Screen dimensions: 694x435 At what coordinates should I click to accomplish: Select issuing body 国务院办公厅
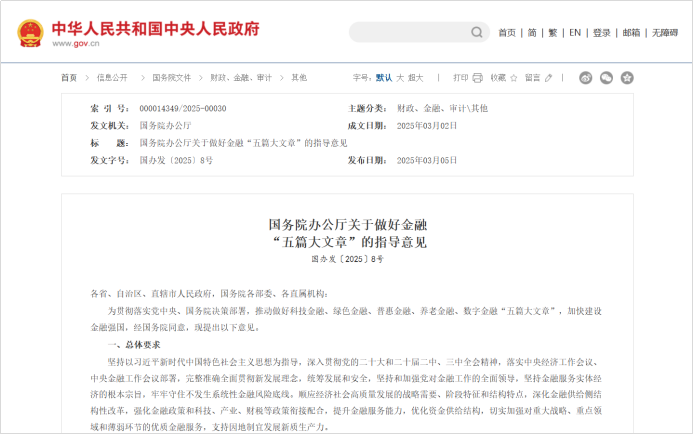(166, 126)
